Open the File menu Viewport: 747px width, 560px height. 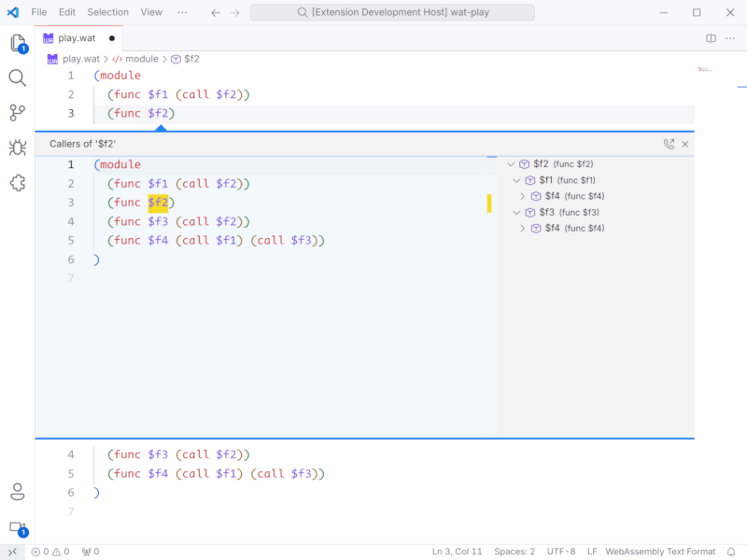(x=39, y=12)
